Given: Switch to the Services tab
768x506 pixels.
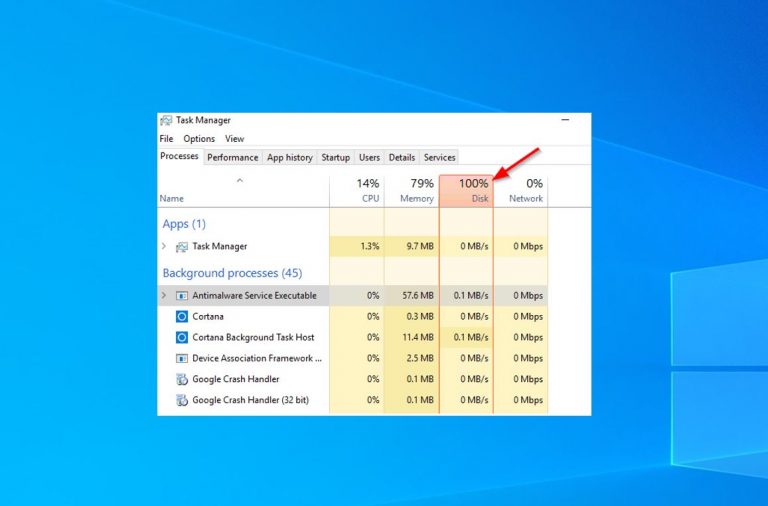Looking at the screenshot, I should (x=439, y=157).
